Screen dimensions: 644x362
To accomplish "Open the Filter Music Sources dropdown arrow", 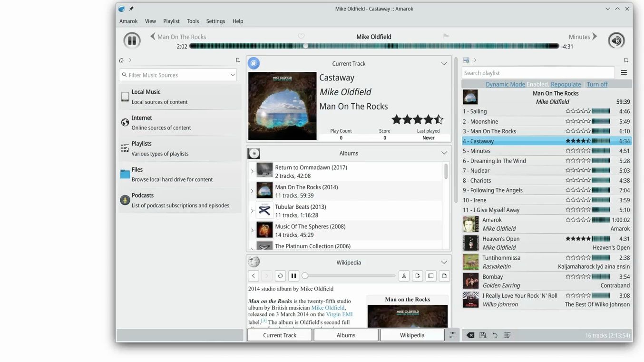I will 233,75.
